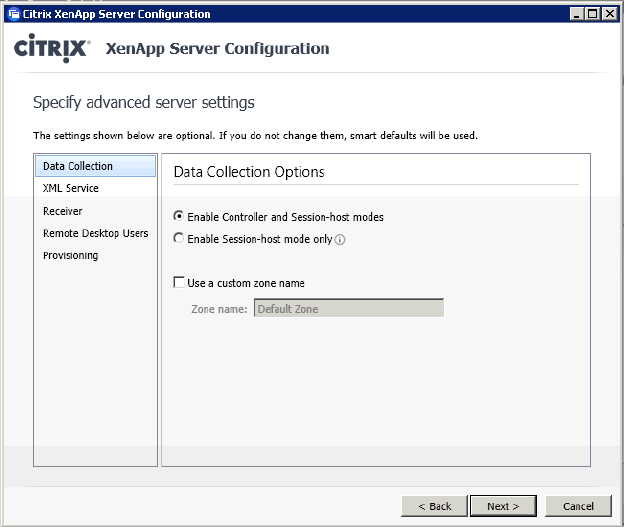Click the Citrix logo in the header
Screen dimensions: 624x527
point(52,49)
